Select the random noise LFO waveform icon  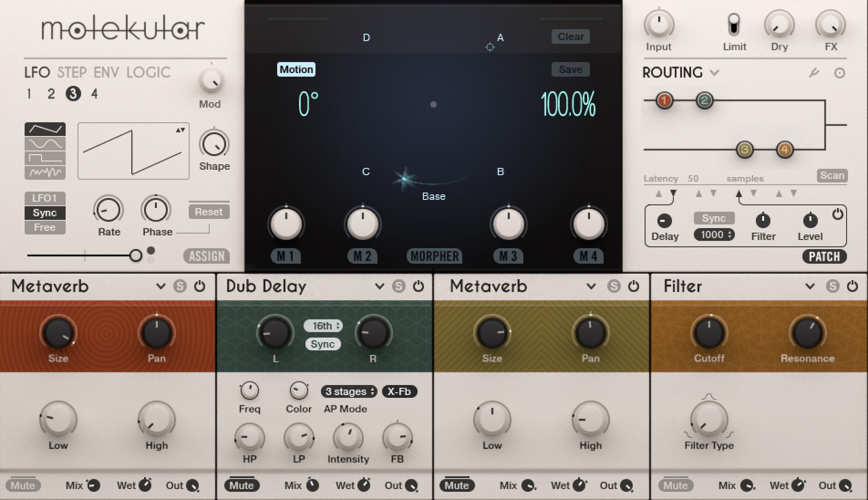click(x=45, y=172)
